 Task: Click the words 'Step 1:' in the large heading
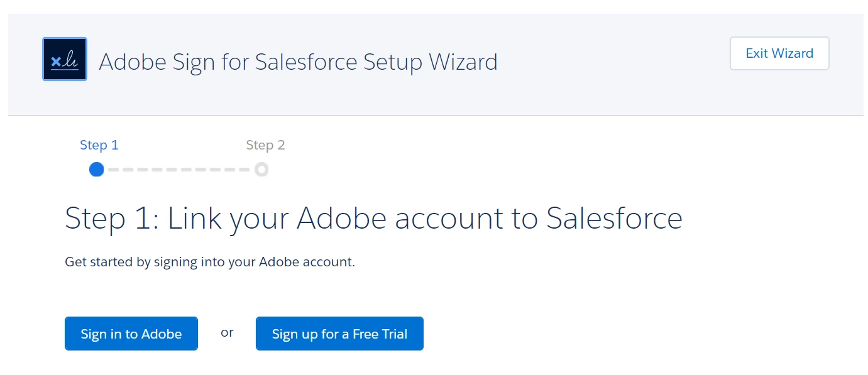click(x=112, y=219)
